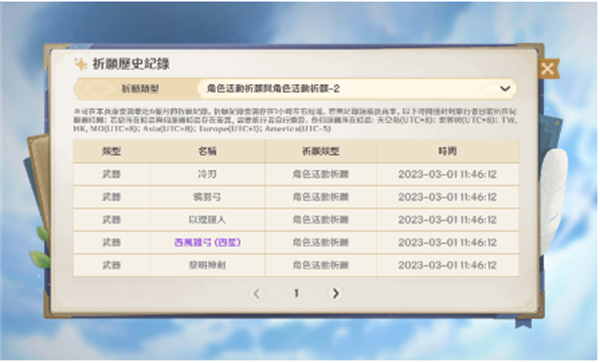Click 角色活動祈願 in the 西風獵弓 row

(321, 242)
